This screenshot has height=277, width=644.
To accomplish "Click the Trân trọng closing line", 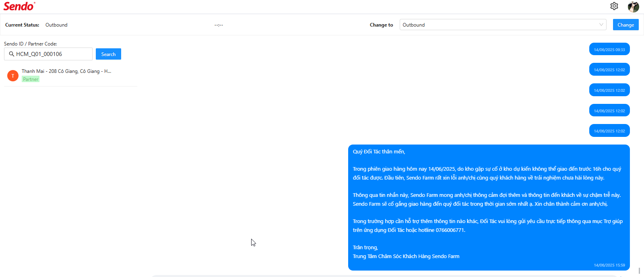I will point(365,248).
